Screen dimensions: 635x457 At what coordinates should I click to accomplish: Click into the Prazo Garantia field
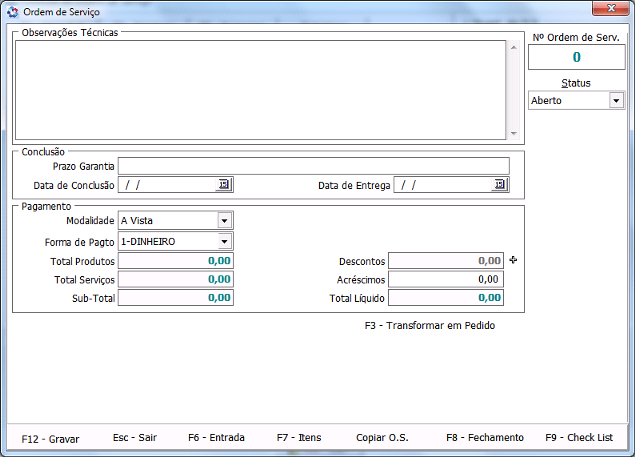313,166
